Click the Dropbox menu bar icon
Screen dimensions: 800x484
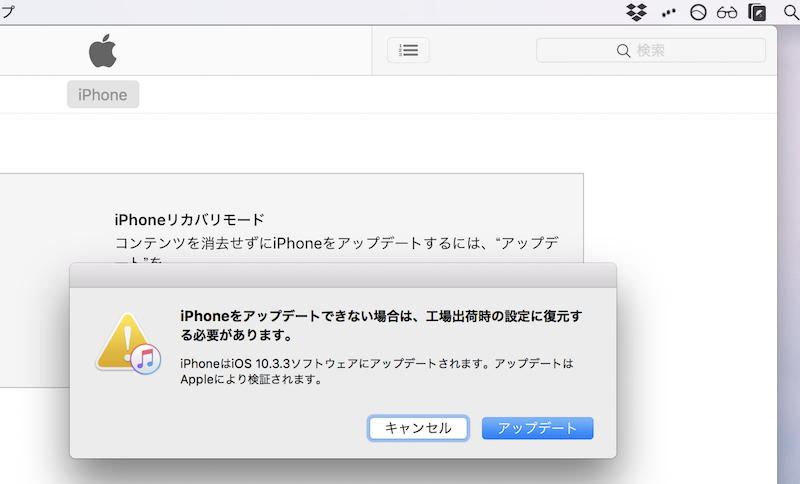pyautogui.click(x=636, y=12)
